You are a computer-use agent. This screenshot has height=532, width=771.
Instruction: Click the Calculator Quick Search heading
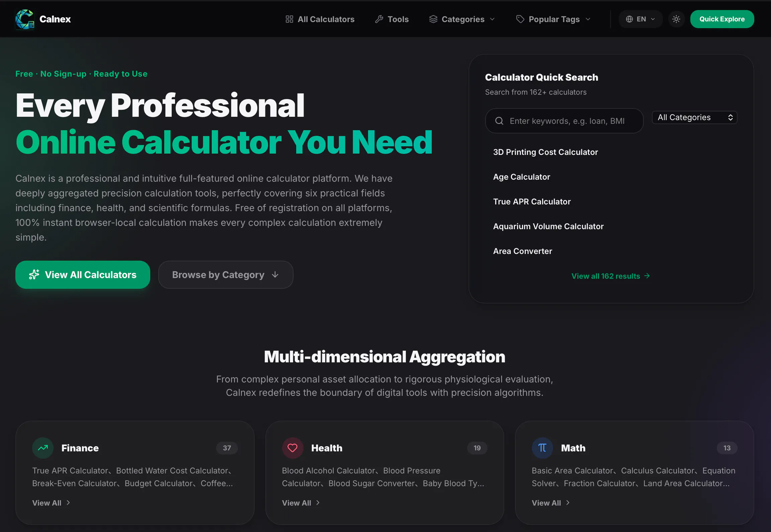click(x=541, y=77)
